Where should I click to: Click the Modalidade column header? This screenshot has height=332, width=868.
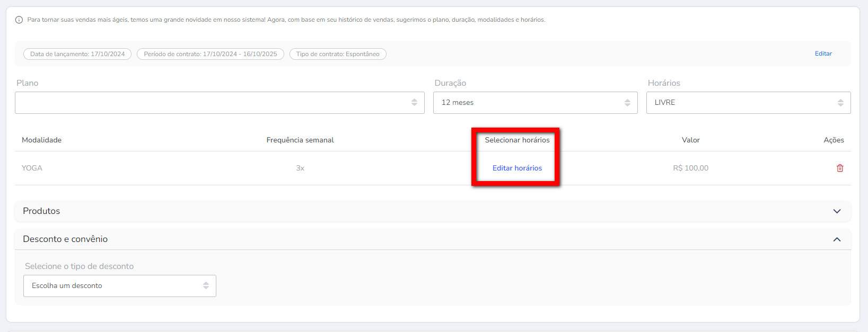pos(41,140)
